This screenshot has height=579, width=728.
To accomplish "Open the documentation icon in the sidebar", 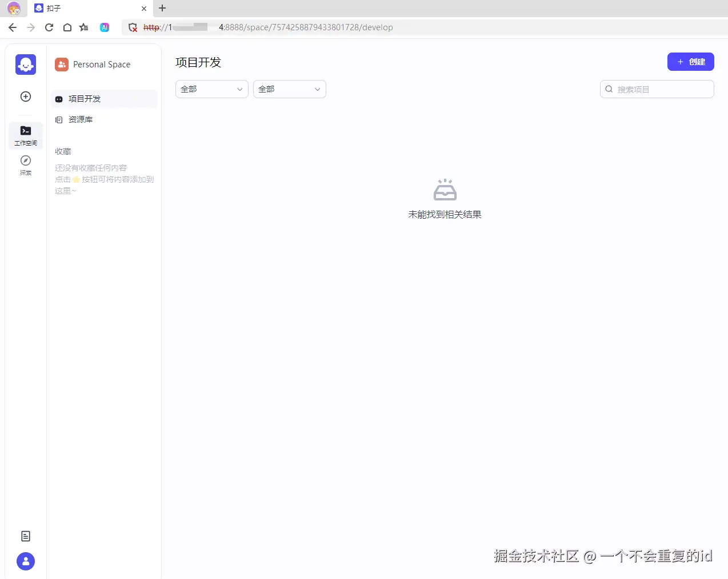I will 26,536.
